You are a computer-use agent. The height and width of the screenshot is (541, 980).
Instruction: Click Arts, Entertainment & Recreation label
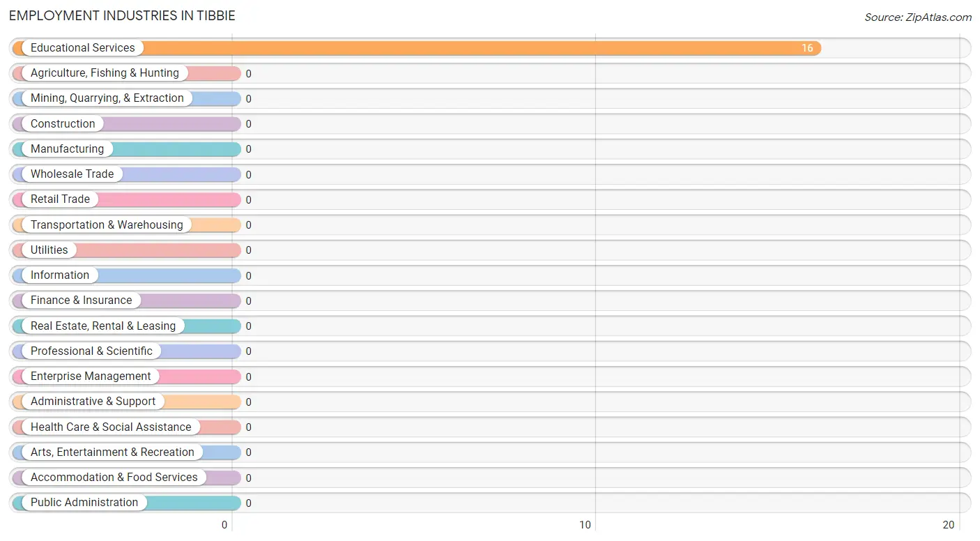point(112,452)
